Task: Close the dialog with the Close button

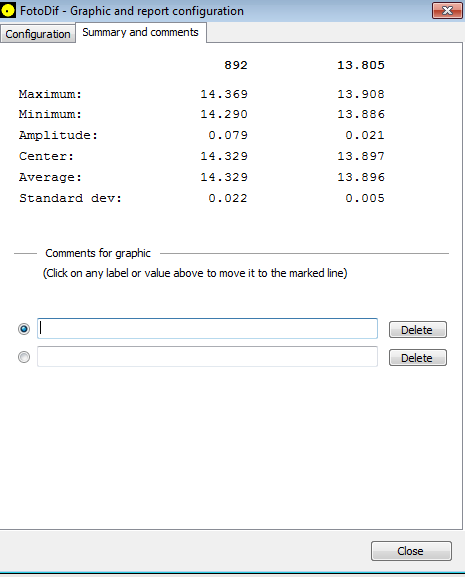Action: pyautogui.click(x=411, y=551)
